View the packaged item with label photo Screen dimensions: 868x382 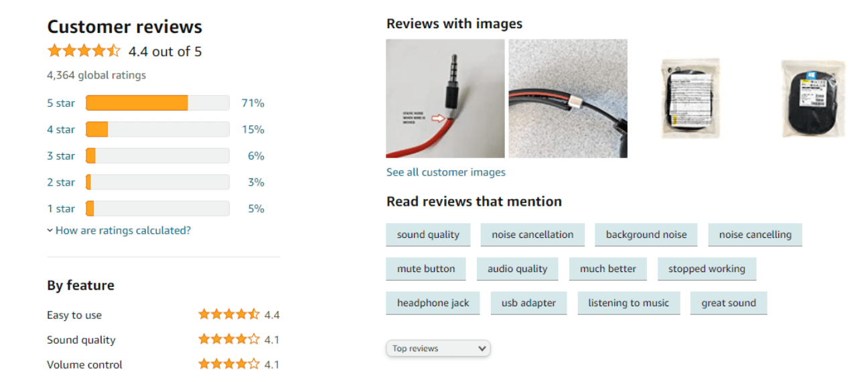[690, 99]
